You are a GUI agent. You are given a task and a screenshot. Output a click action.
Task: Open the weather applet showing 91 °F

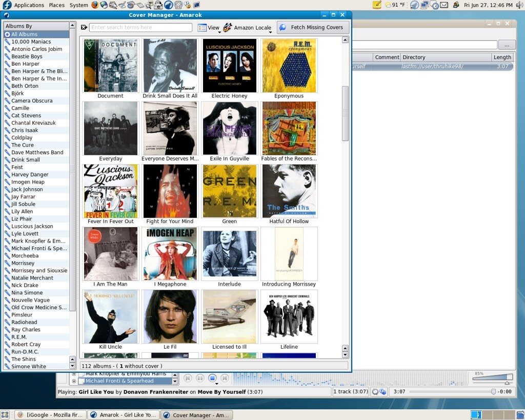395,5
